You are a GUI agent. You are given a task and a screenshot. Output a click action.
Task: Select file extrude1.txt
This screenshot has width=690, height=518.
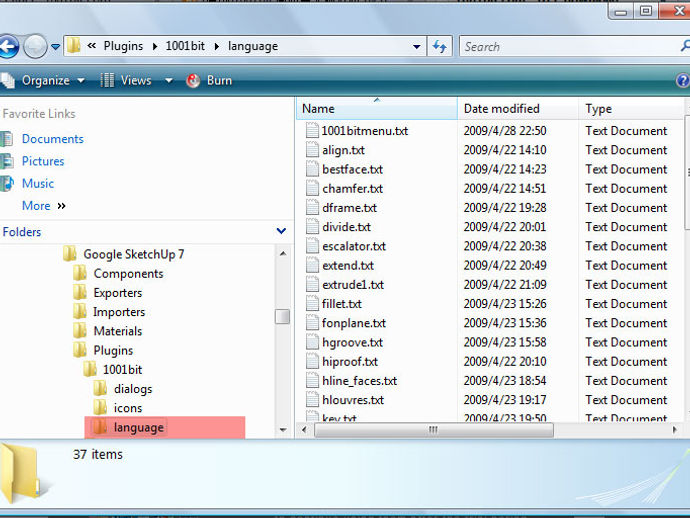[x=353, y=285]
